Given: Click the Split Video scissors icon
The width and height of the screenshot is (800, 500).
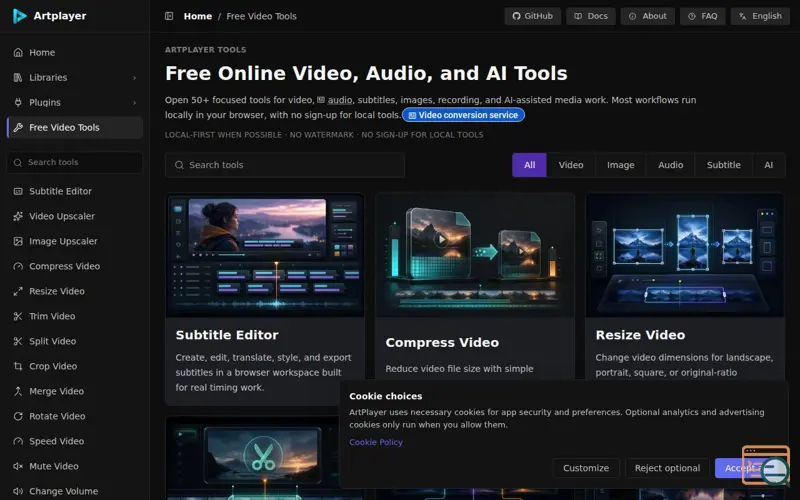Looking at the screenshot, I should [18, 341].
